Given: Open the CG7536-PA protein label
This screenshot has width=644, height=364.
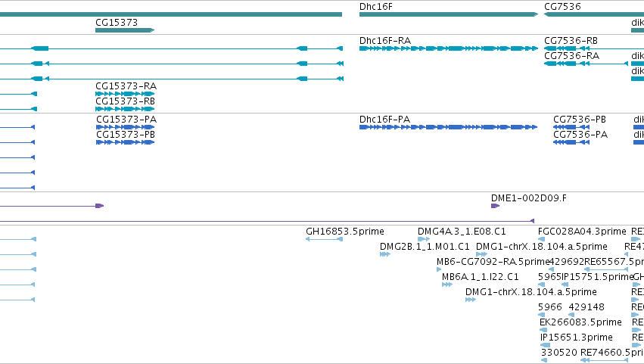Looking at the screenshot, I should [x=580, y=135].
